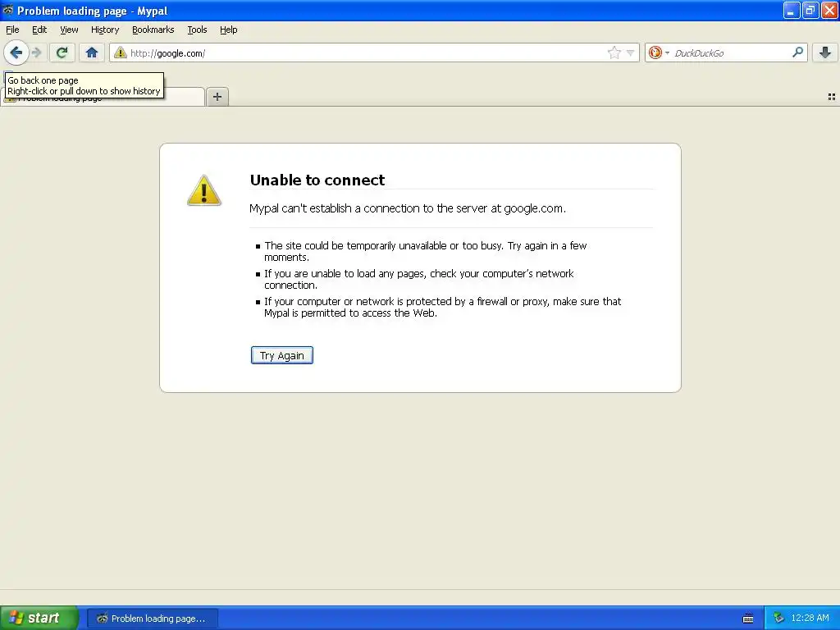Restore down the Mypal window
This screenshot has height=630, width=840.
pyautogui.click(x=810, y=10)
